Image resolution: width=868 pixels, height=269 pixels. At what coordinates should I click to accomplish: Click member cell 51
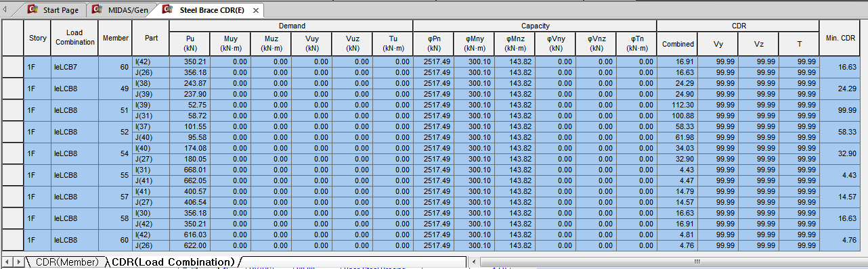tap(115, 110)
